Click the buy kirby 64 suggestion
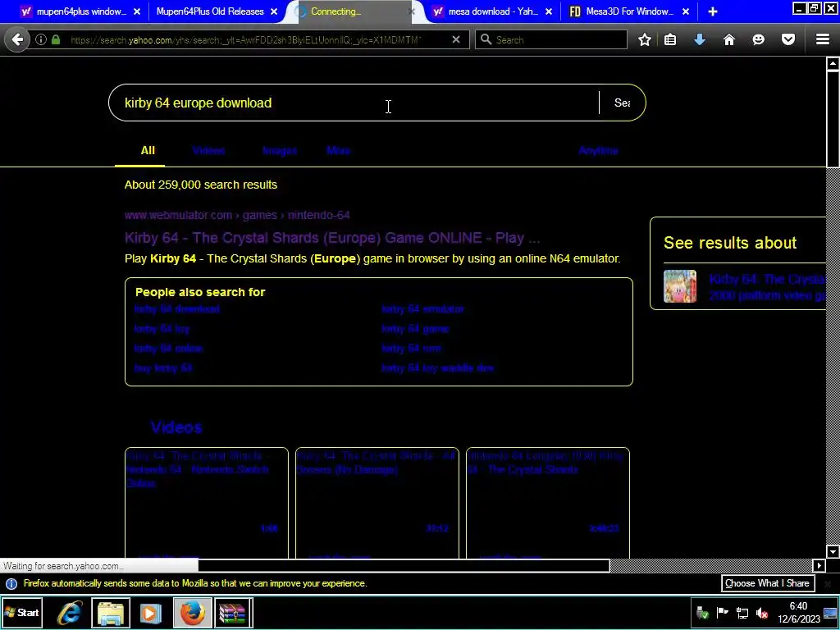 pos(163,368)
